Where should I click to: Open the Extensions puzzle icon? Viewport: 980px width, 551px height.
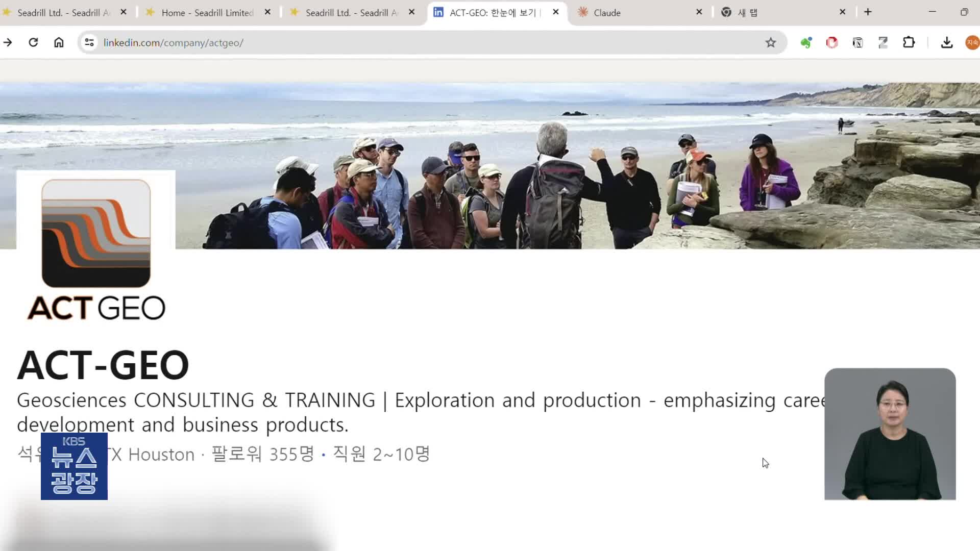click(909, 42)
